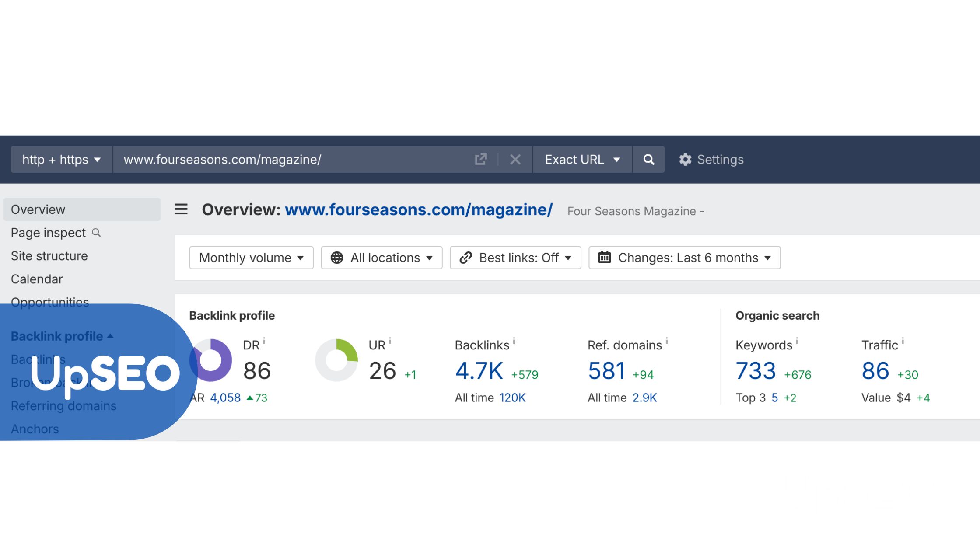
Task: Open URL in new tab icon
Action: click(480, 160)
